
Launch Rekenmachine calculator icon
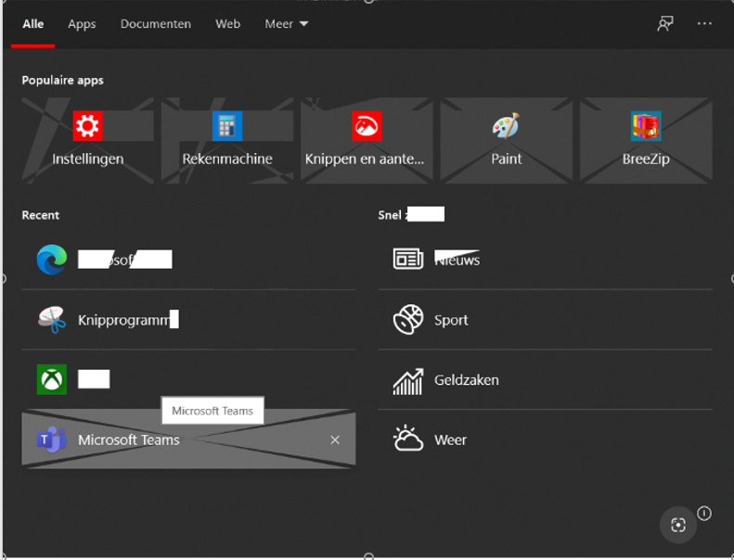pyautogui.click(x=227, y=126)
